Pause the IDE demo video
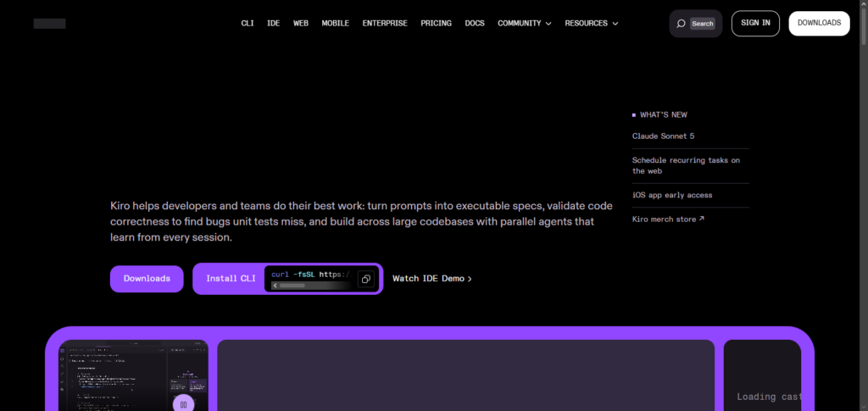The width and height of the screenshot is (868, 411). coord(183,404)
